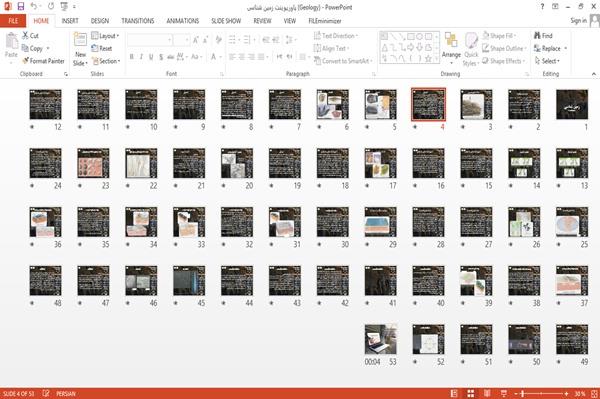Toggle Justify paragraph alignment
The image size is (600, 399).
(x=262, y=57)
